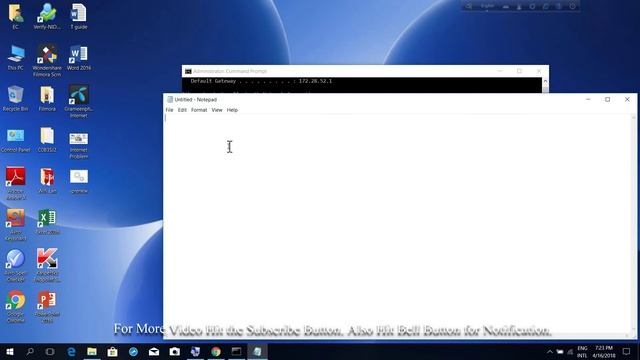Click the Command Prompt title bar icon
Screen dimensions: 640x360
pyautogui.click(x=188, y=71)
